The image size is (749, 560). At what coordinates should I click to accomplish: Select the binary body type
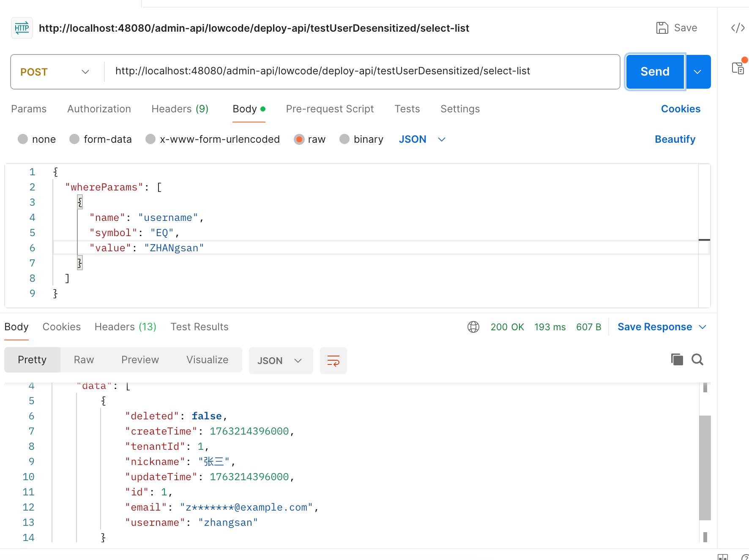click(x=344, y=139)
